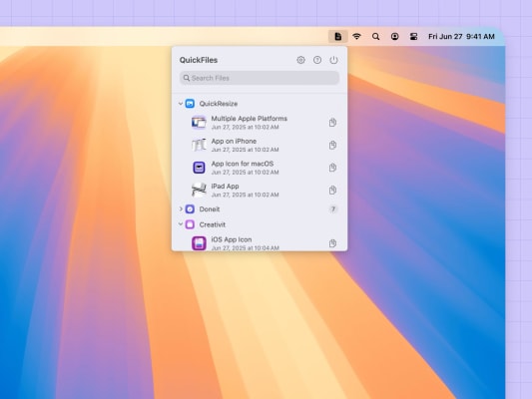Expand the Doneit group
This screenshot has width=532, height=399.
(181, 208)
